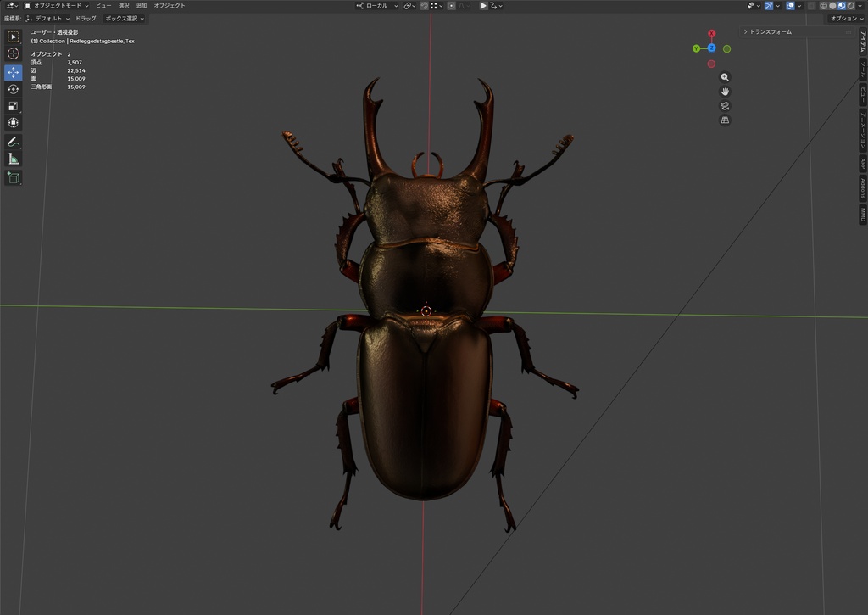Switch perspective/orthographic with the grid icon
This screenshot has width=868, height=615.
(x=725, y=120)
